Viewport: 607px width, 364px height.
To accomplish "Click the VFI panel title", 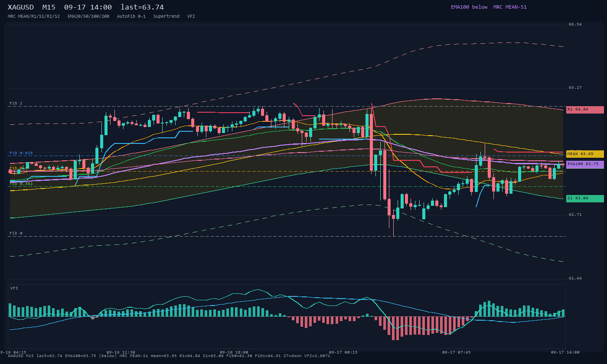I will pyautogui.click(x=14, y=288).
